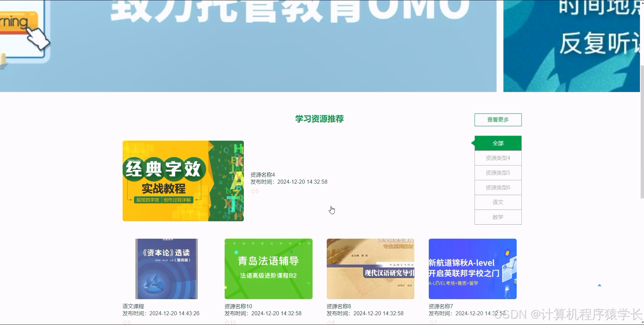
Task: Click the back-to-top arrow icon
Action: pyautogui.click(x=600, y=285)
